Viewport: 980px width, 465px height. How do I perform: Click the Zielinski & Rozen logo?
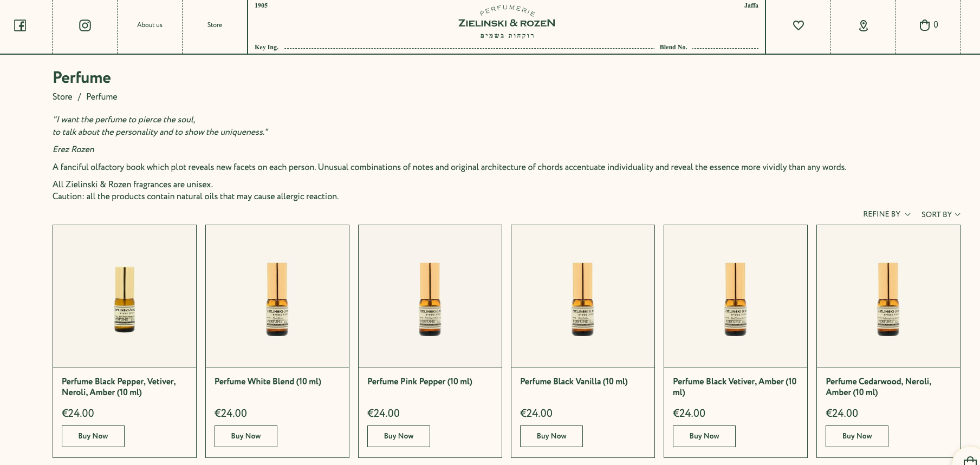pos(505,23)
